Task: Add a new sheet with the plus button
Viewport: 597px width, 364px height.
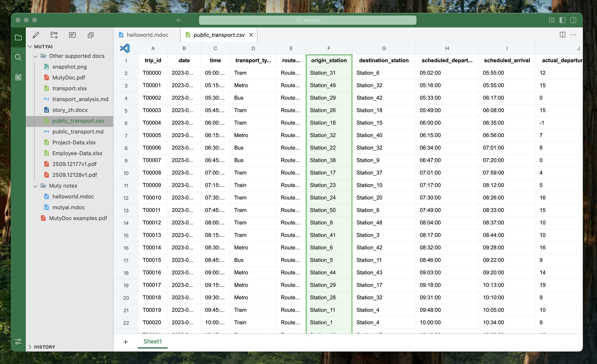Action: point(125,342)
